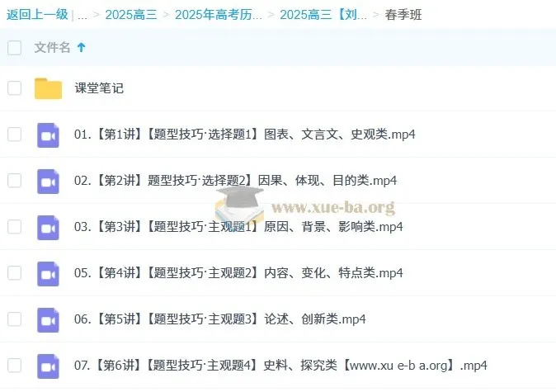Click video icon for 02.【第2讲】file
The image size is (556, 392).
48,181
